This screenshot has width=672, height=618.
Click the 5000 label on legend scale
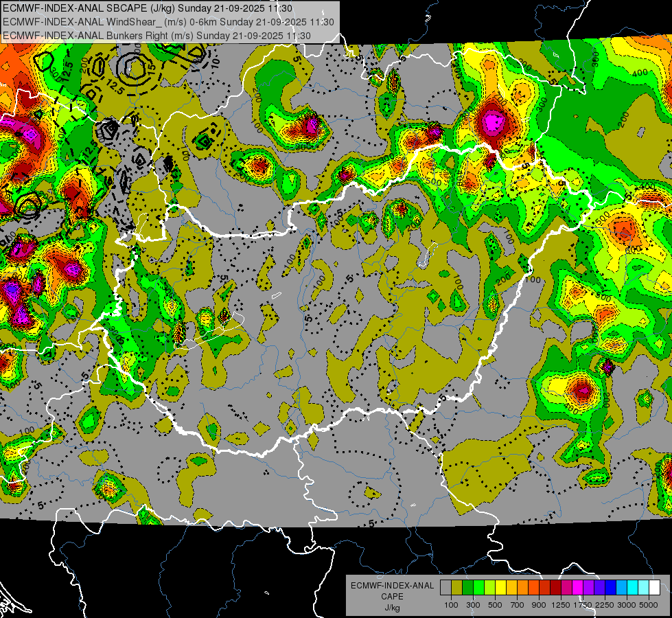tap(649, 604)
